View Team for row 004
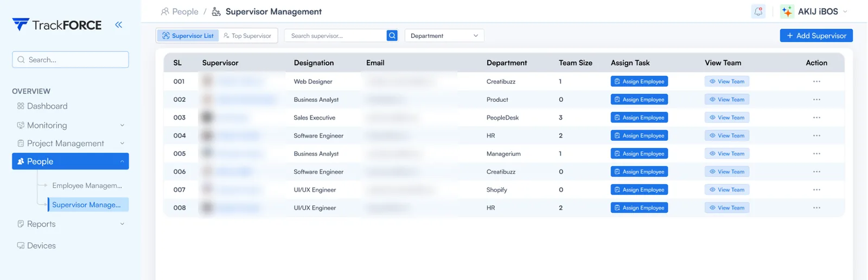The image size is (868, 280). tap(727, 135)
